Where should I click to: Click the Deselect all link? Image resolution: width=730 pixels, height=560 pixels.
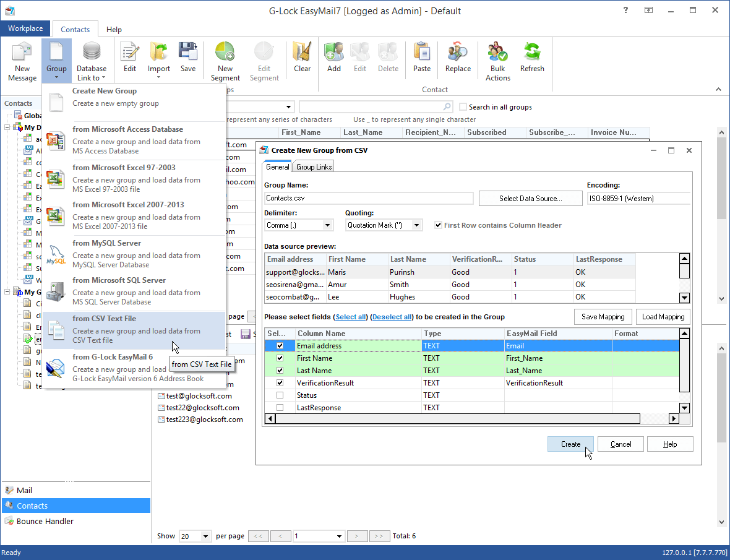392,317
